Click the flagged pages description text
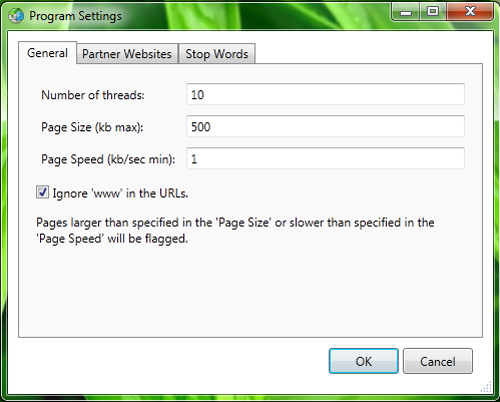Viewport: 500px width, 402px height. [235, 230]
